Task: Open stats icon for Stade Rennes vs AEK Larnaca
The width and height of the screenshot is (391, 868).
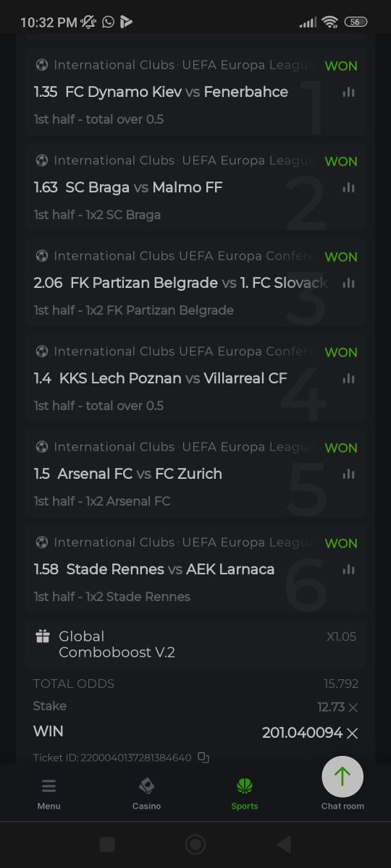Action: [x=349, y=569]
